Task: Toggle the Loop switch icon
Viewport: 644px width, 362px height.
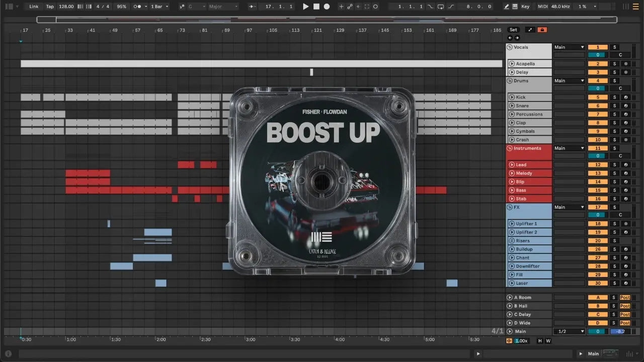Action: pyautogui.click(x=441, y=7)
